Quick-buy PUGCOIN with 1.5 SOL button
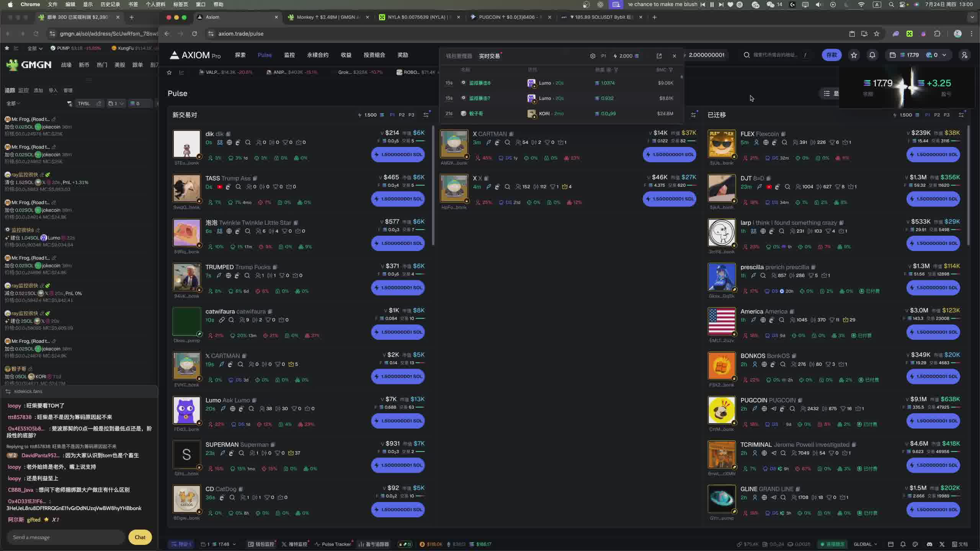 (933, 421)
